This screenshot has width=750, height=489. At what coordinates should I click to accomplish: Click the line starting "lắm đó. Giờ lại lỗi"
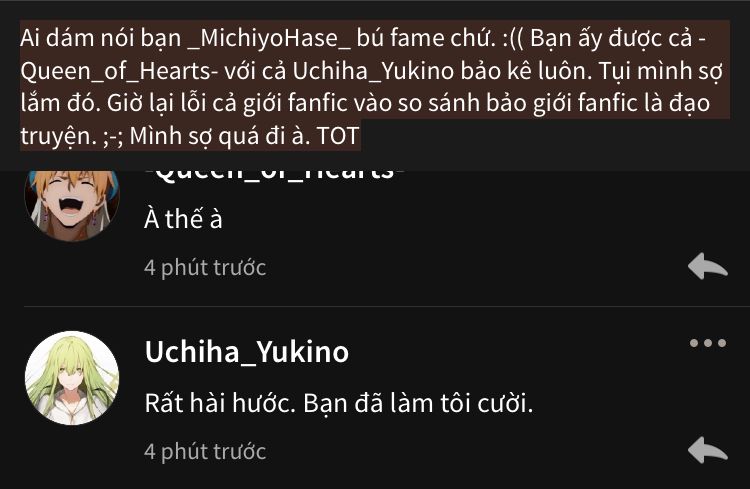[365, 103]
